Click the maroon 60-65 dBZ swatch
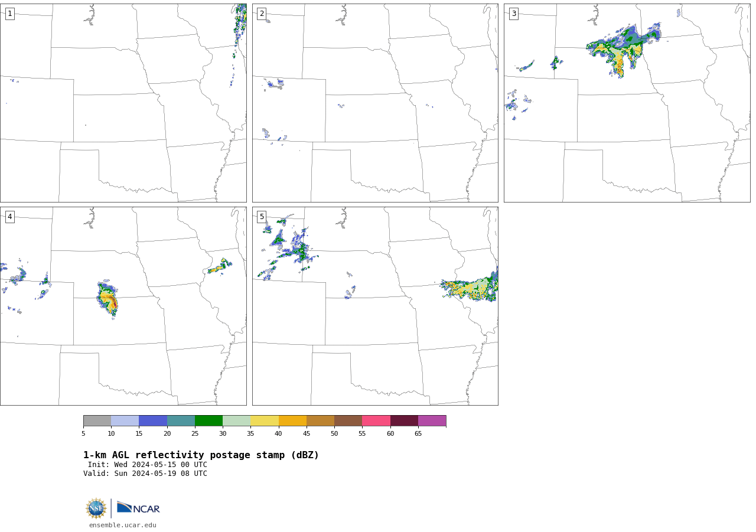756x532 pixels. click(x=404, y=420)
